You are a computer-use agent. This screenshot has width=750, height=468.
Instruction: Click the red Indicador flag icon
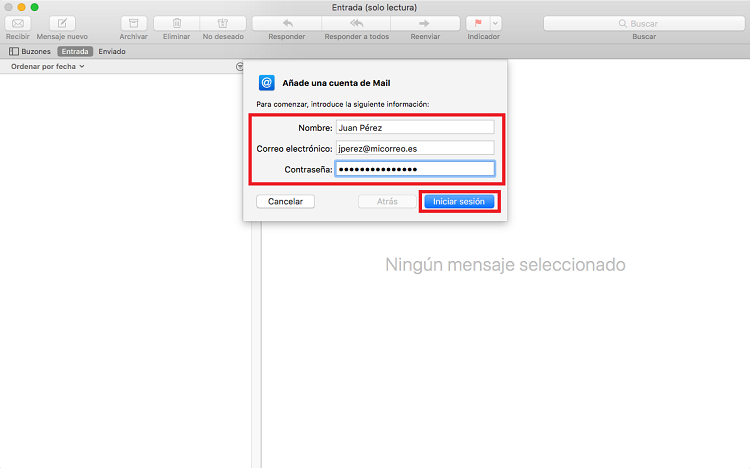point(478,23)
